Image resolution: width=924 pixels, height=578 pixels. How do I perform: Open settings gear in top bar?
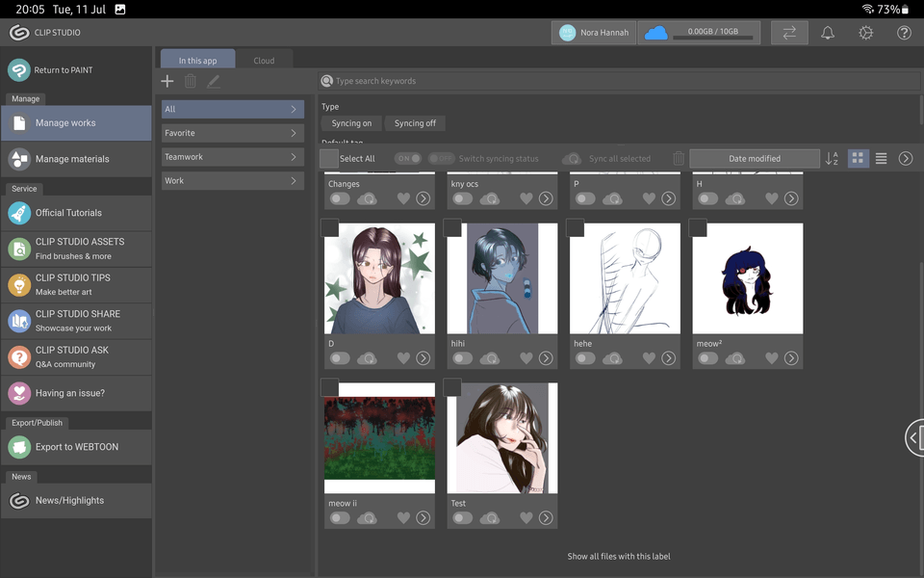point(865,33)
